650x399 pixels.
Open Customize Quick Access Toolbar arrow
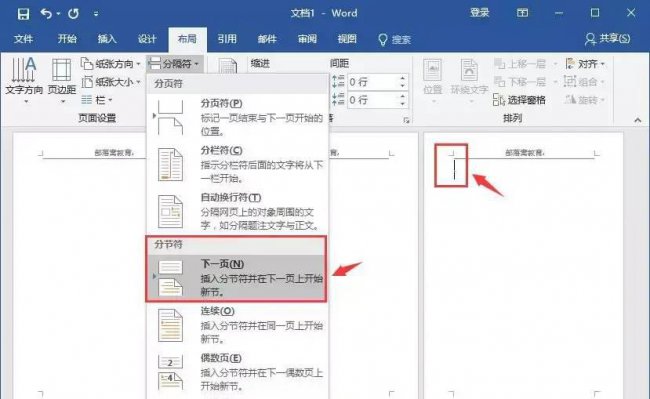tap(96, 14)
